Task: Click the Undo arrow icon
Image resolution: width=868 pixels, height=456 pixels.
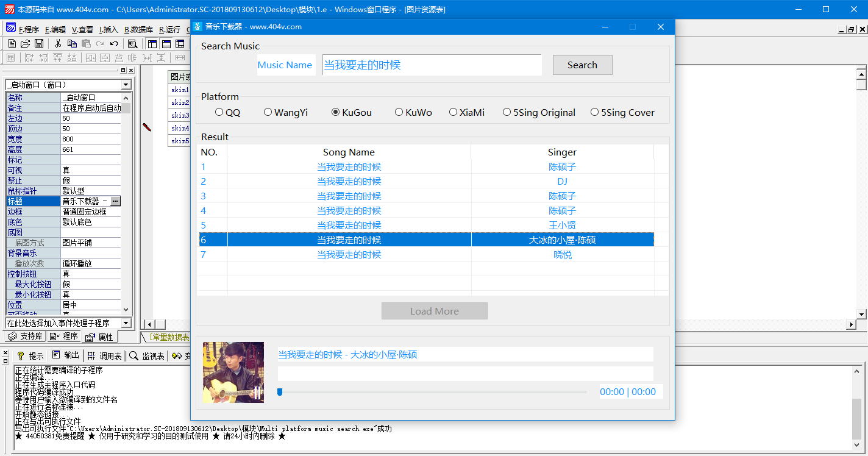Action: click(114, 43)
